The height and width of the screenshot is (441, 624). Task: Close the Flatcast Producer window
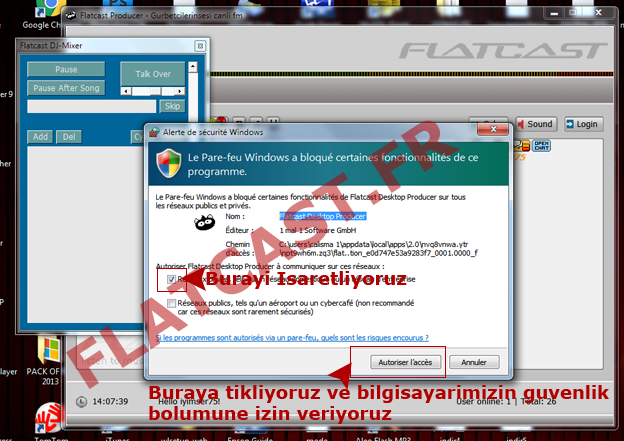coord(598,13)
